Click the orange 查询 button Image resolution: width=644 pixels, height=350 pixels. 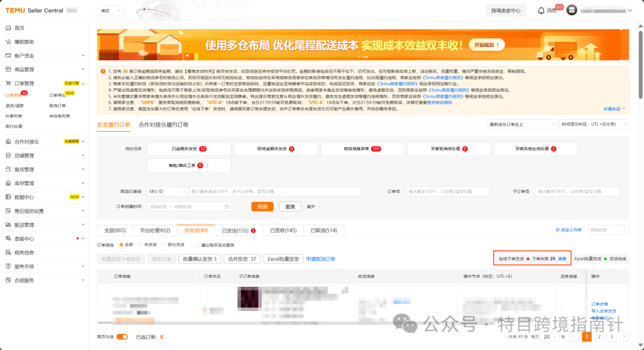pos(262,207)
